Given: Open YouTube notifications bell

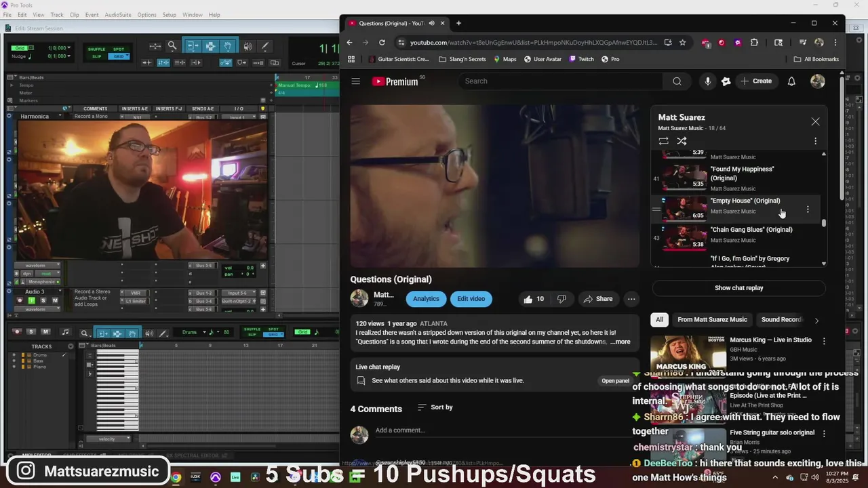Looking at the screenshot, I should coord(791,81).
